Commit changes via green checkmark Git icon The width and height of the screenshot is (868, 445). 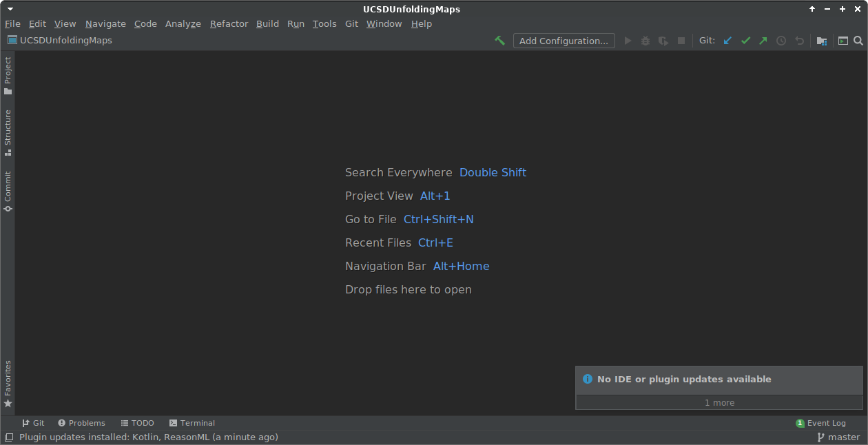tap(745, 41)
